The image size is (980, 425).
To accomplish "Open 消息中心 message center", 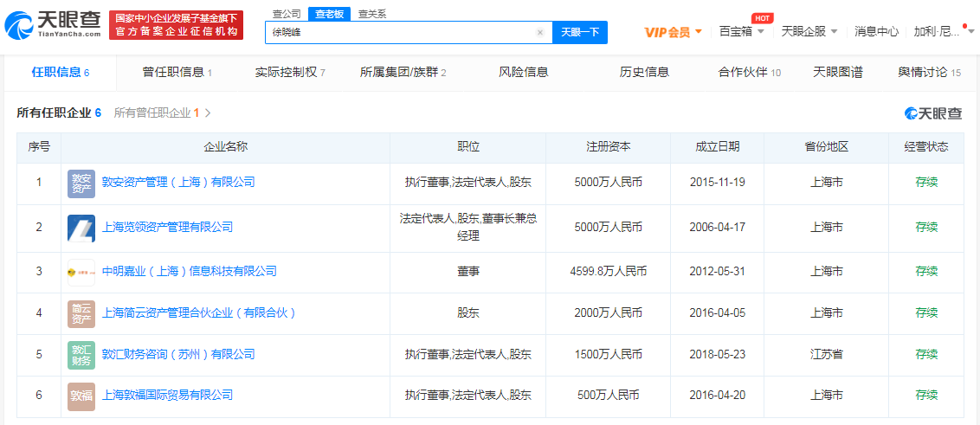I will tap(876, 32).
